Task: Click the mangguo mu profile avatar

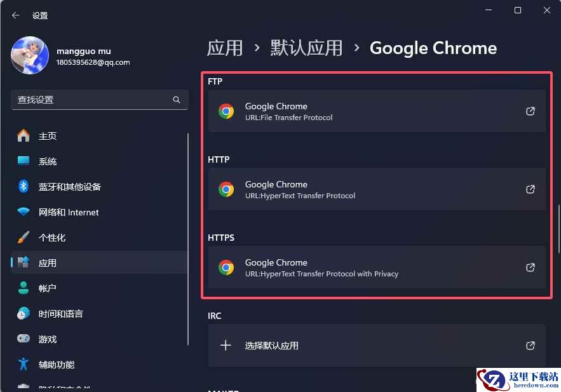Action: point(30,55)
